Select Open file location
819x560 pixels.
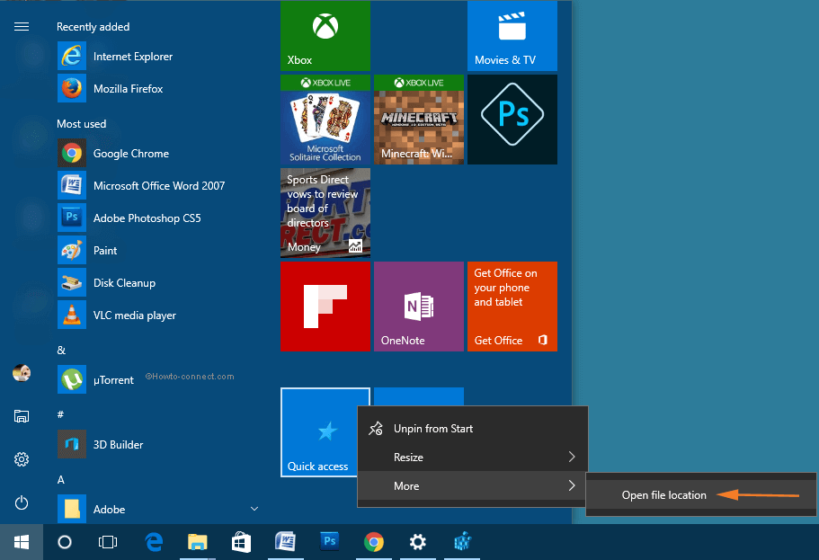pyautogui.click(x=700, y=495)
